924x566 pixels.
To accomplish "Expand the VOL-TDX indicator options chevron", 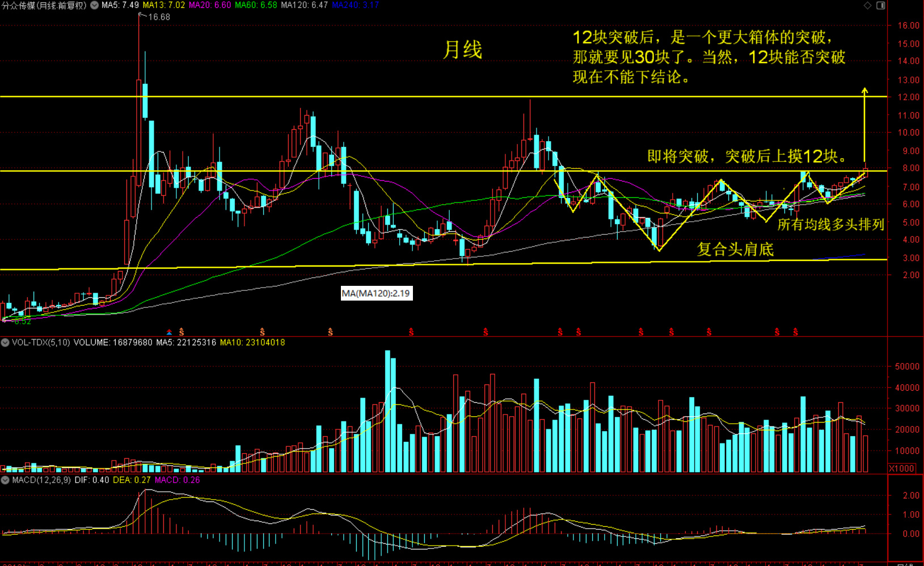I will (x=5, y=343).
